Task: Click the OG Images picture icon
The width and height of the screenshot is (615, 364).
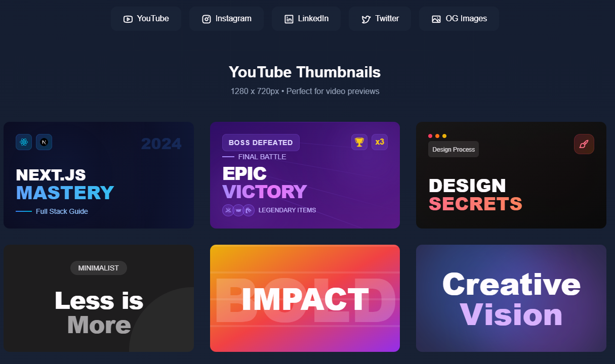Action: pyautogui.click(x=436, y=19)
